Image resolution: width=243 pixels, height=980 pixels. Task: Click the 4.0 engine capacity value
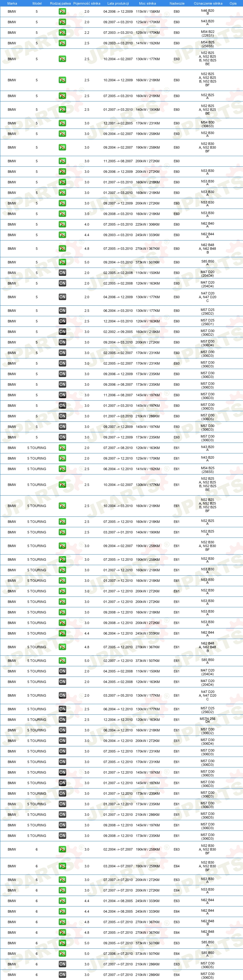tap(87, 224)
